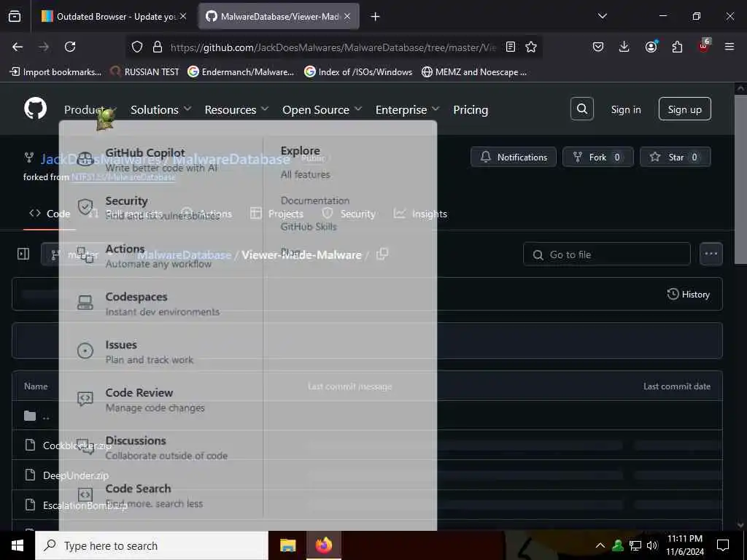Open the Firefox downloads panel
This screenshot has width=747, height=560.
point(624,47)
